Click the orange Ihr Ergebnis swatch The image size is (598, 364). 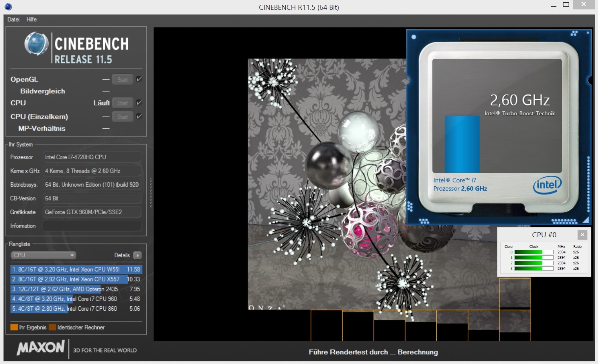pos(14,327)
